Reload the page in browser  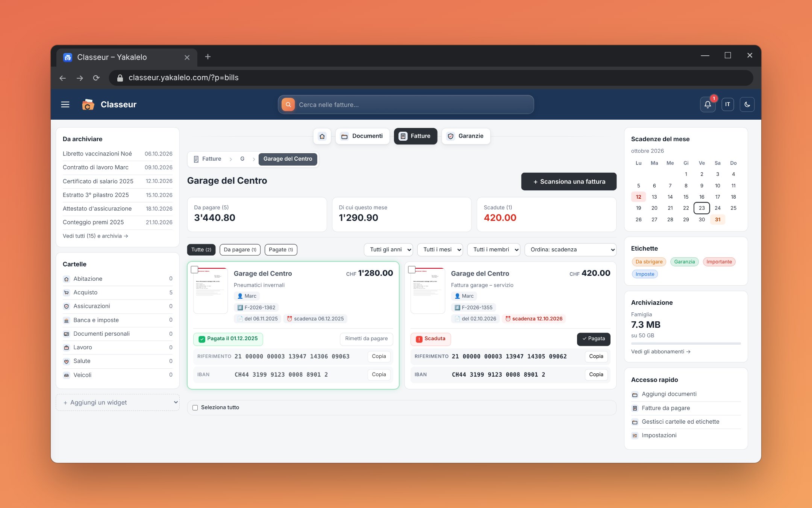[x=96, y=78]
